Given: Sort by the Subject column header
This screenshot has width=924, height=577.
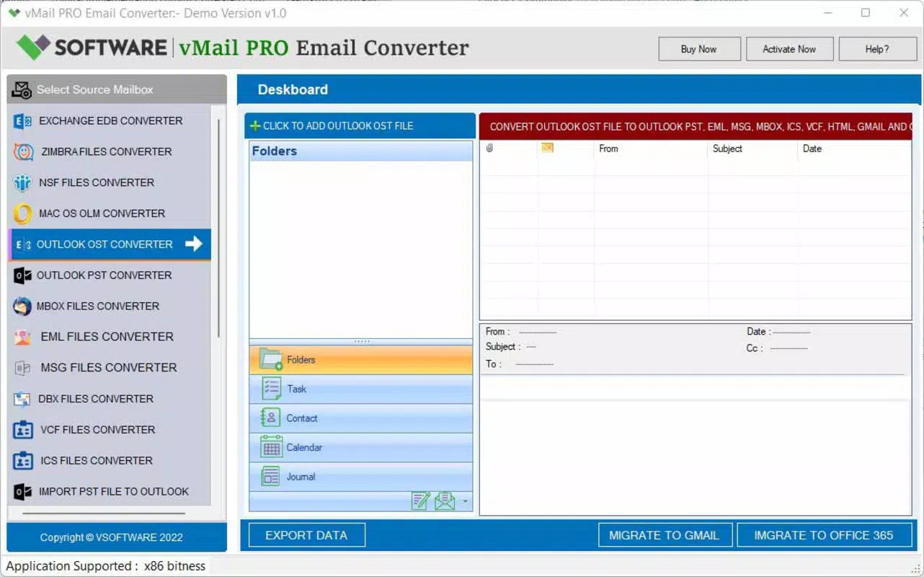Looking at the screenshot, I should [753, 149].
